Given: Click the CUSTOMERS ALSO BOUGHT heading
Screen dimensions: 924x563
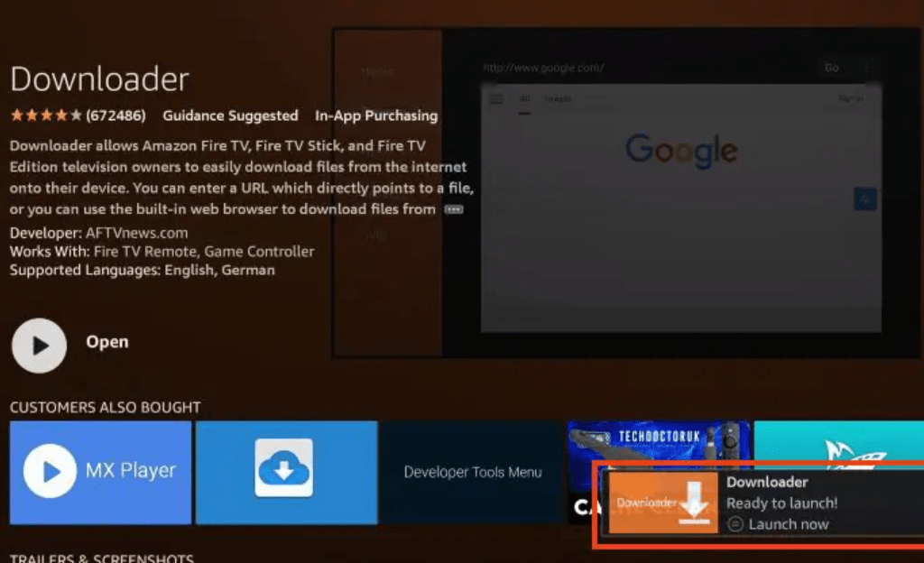Looking at the screenshot, I should [105, 408].
